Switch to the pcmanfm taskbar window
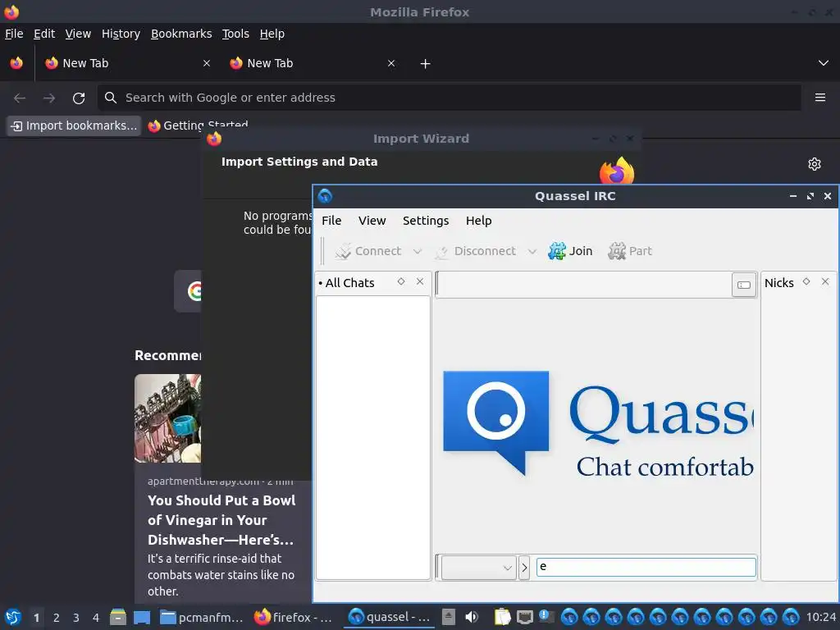The height and width of the screenshot is (630, 840). point(203,617)
